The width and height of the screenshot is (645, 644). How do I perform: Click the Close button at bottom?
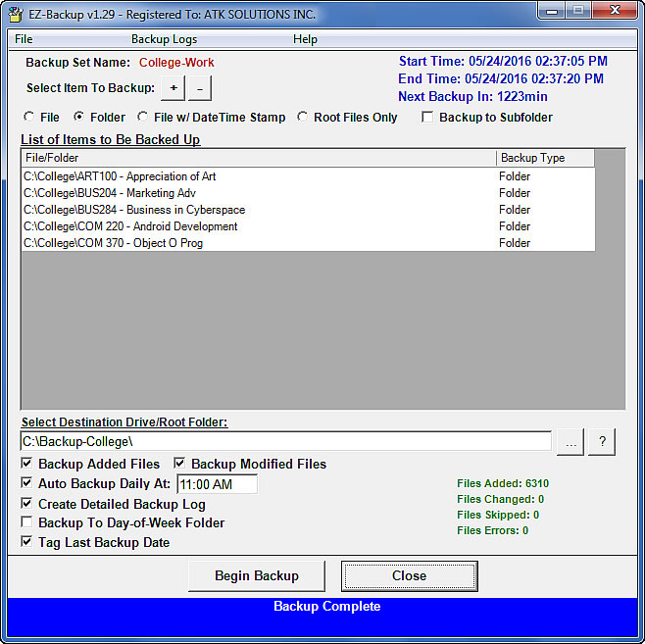tap(410, 575)
